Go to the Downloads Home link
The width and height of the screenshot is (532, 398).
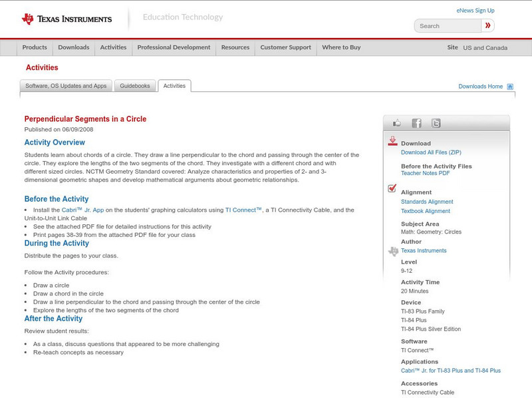(x=480, y=87)
